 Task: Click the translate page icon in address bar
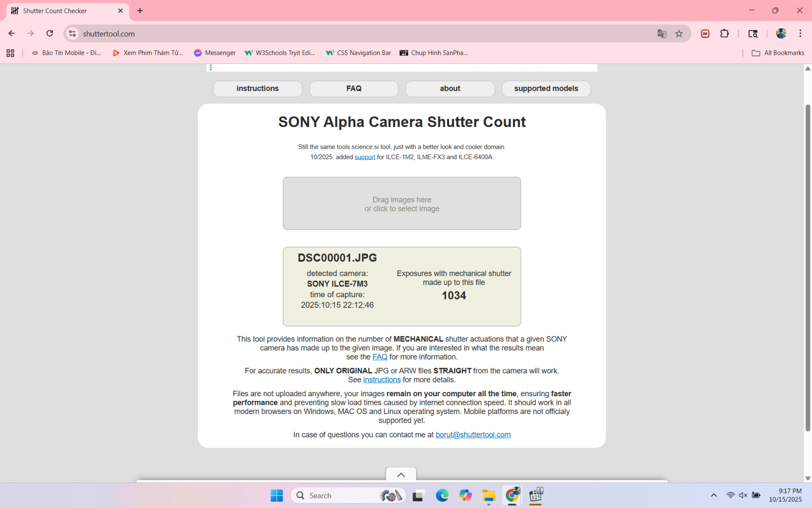pyautogui.click(x=662, y=34)
